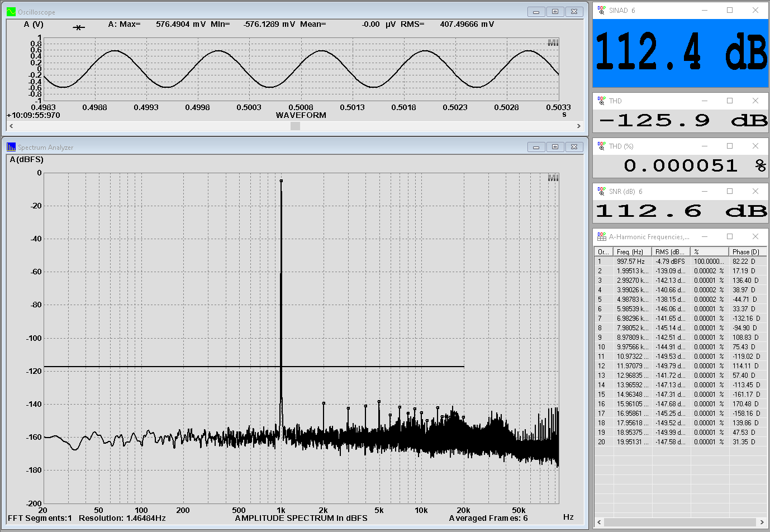The height and width of the screenshot is (532, 770).
Task: Click the FFT Segments:1 status text
Action: point(40,518)
